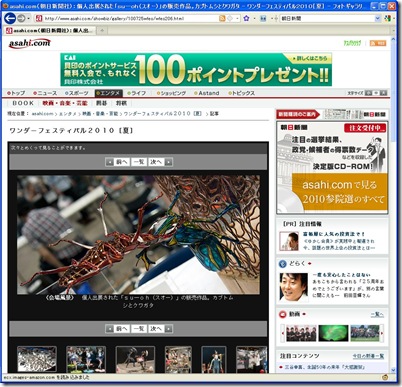Click the asahi.com logo
Screen dimensions: 402x387
click(x=30, y=43)
